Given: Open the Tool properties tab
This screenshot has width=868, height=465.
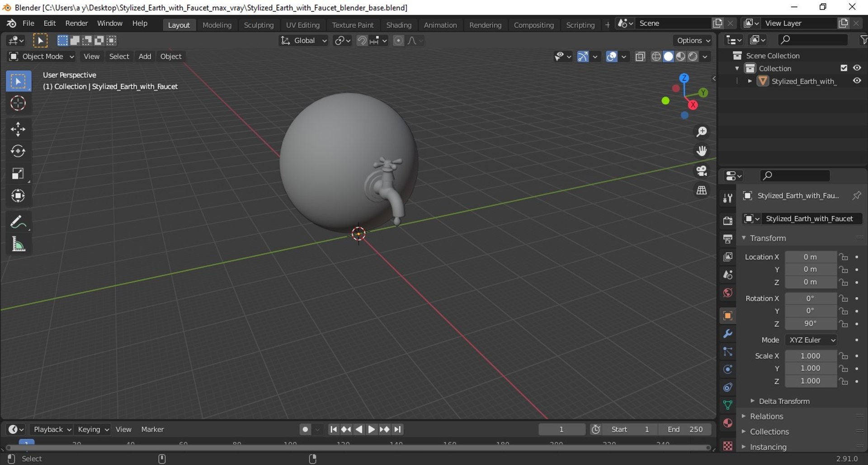Looking at the screenshot, I should pyautogui.click(x=727, y=198).
